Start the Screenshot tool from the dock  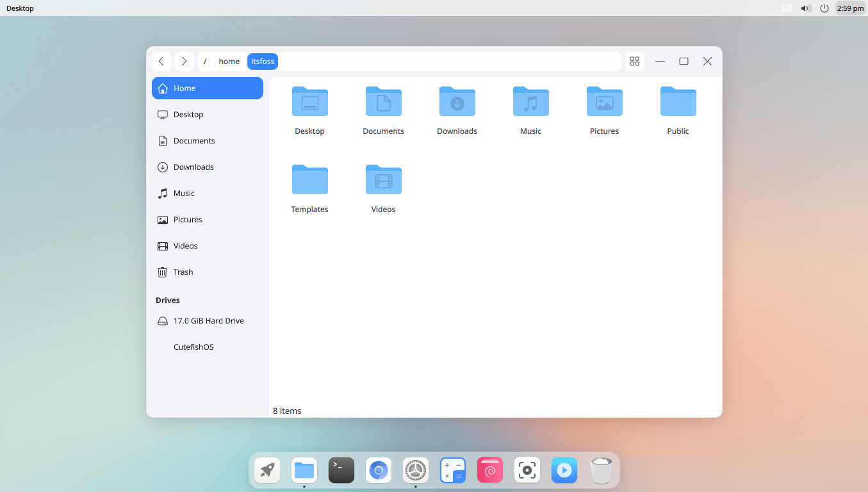click(527, 470)
